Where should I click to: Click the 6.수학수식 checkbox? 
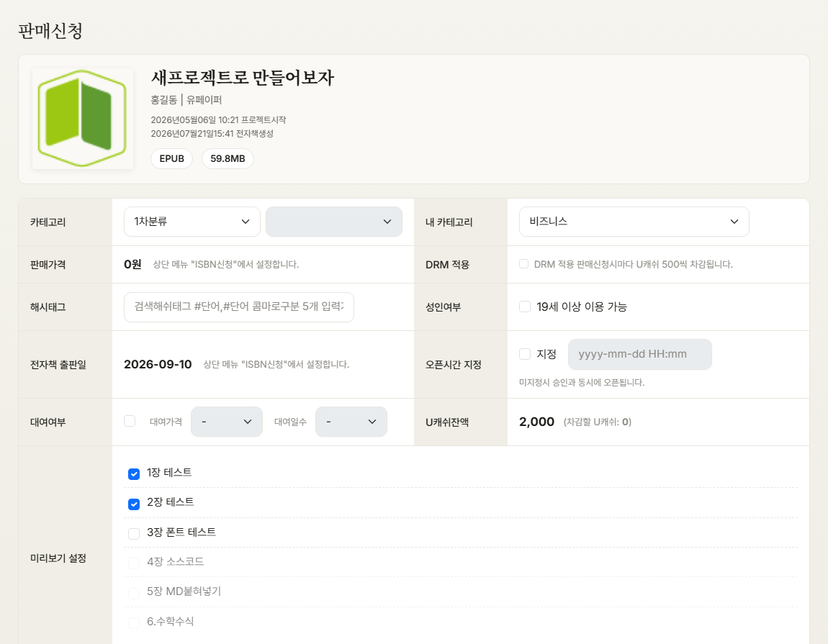pos(134,623)
